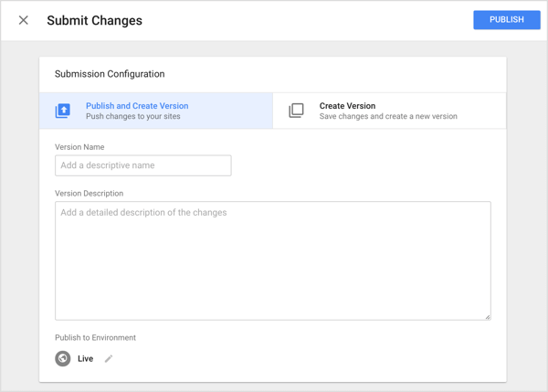Select the Publish and Create Version tab

(156, 111)
